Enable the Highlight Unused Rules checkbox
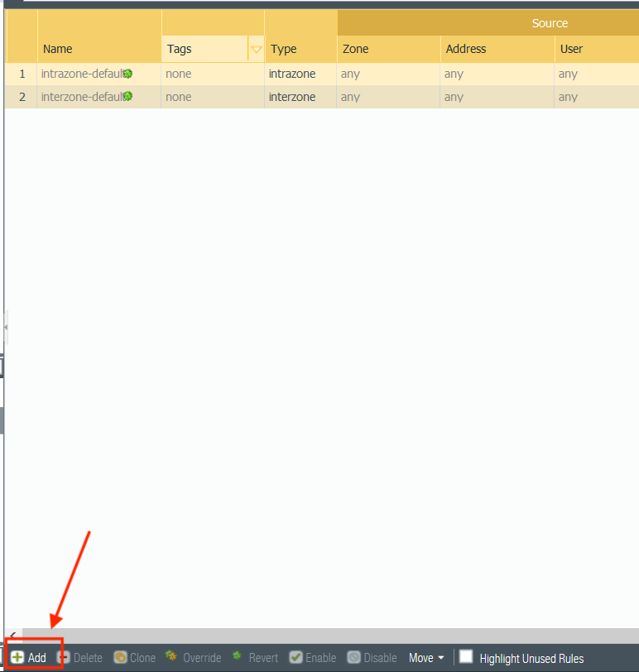Viewport: 639px width, 672px height. (466, 657)
